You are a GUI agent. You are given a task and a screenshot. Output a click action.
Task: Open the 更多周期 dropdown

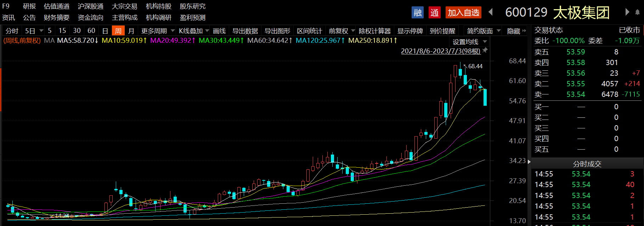[x=158, y=31]
